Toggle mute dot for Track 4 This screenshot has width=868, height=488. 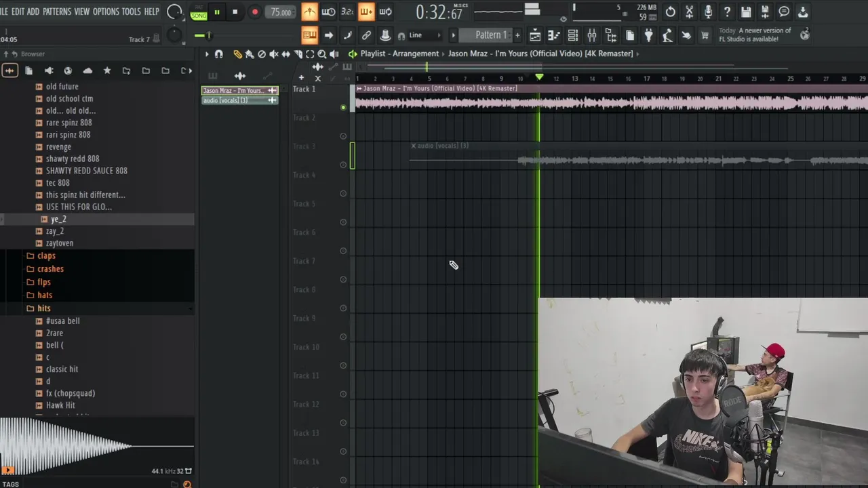coord(343,193)
